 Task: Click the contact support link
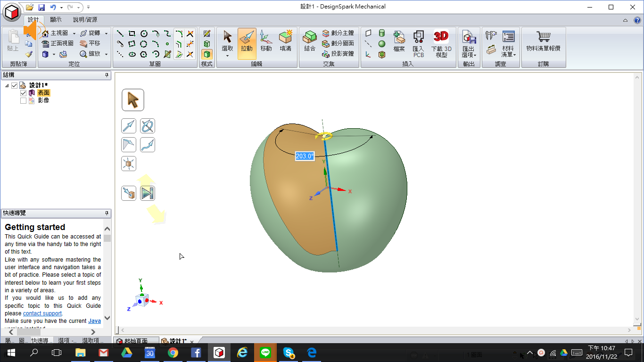(42, 313)
